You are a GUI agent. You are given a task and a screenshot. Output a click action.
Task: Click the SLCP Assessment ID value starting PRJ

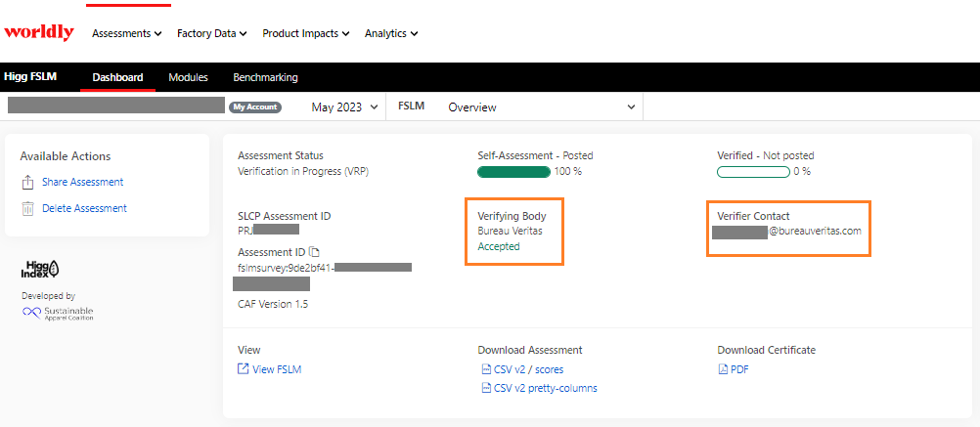pos(269,231)
